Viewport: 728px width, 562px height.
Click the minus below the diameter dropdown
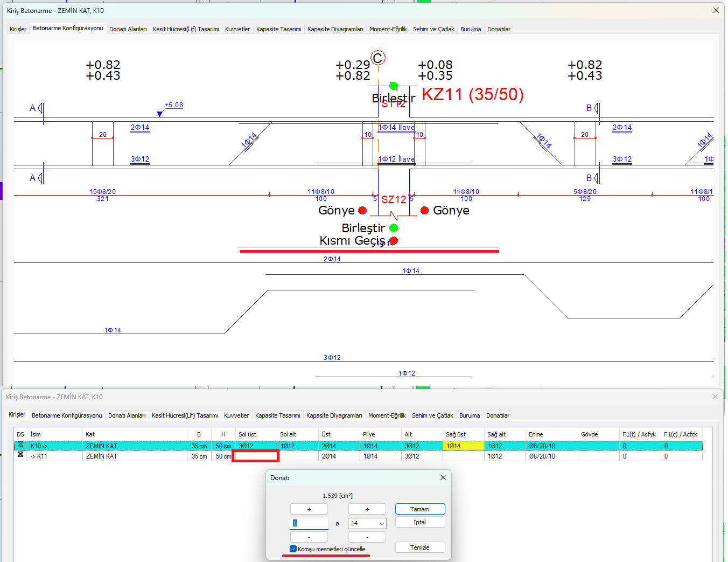(367, 537)
